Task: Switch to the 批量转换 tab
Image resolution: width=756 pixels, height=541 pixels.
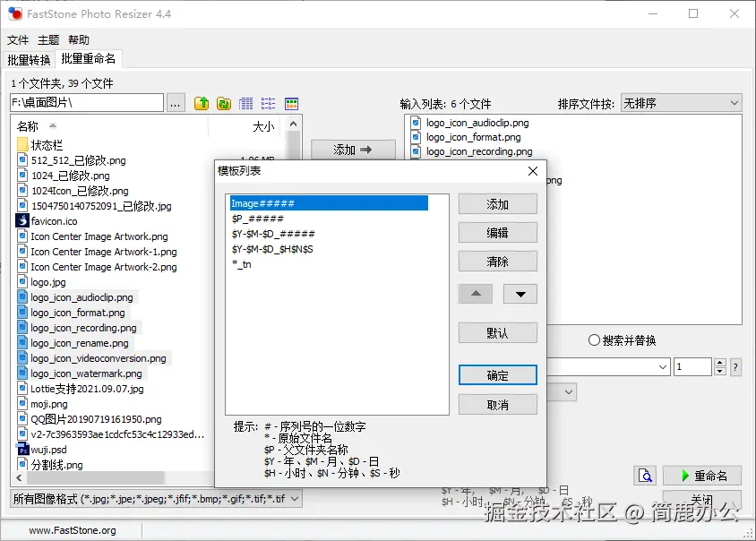Action: [29, 60]
